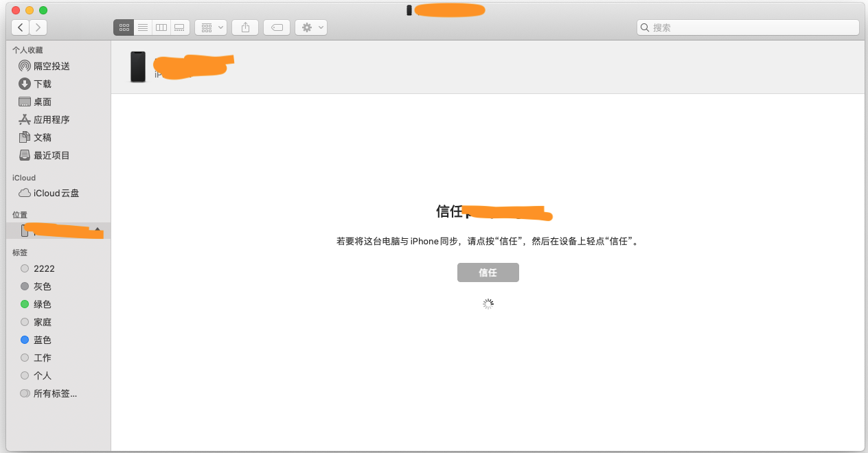Click the back navigation arrow
Screen dimensions: 868x453
(21, 27)
